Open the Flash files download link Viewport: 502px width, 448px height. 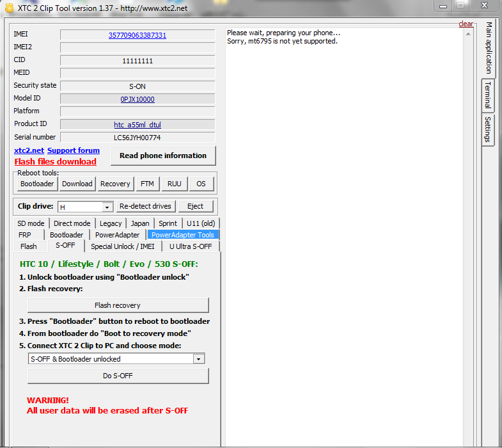(56, 161)
